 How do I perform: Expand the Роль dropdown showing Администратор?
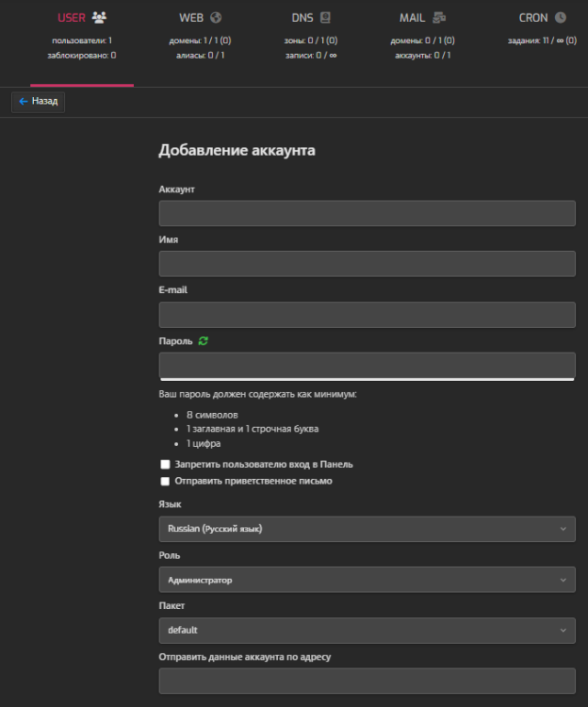coord(367,580)
